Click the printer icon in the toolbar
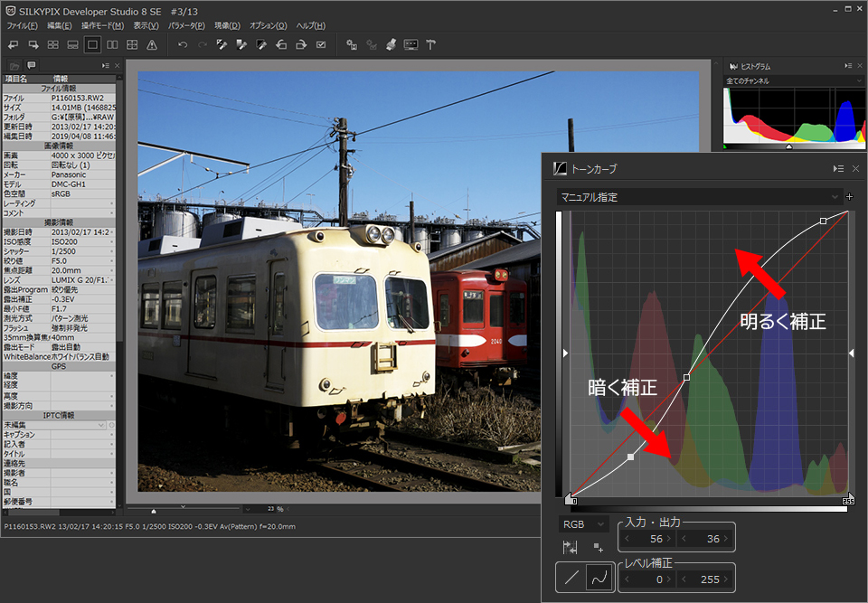 click(x=391, y=44)
